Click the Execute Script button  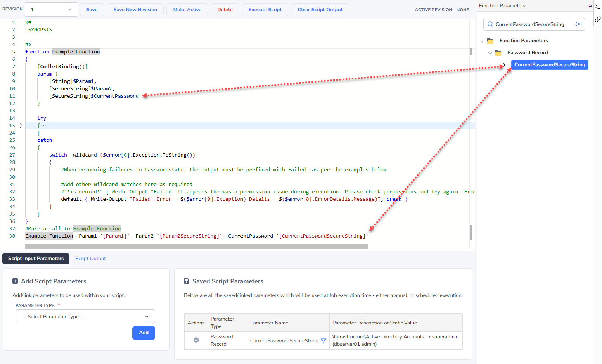coord(265,10)
